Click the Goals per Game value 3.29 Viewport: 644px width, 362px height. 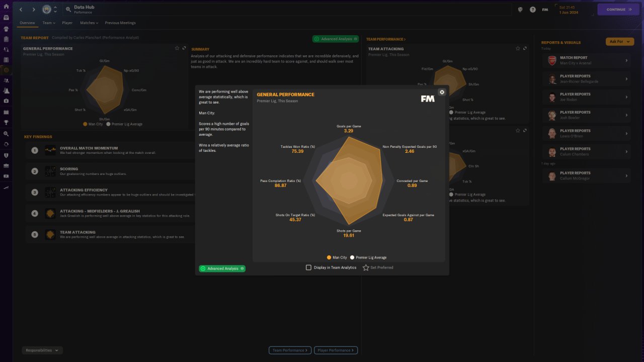tap(349, 131)
